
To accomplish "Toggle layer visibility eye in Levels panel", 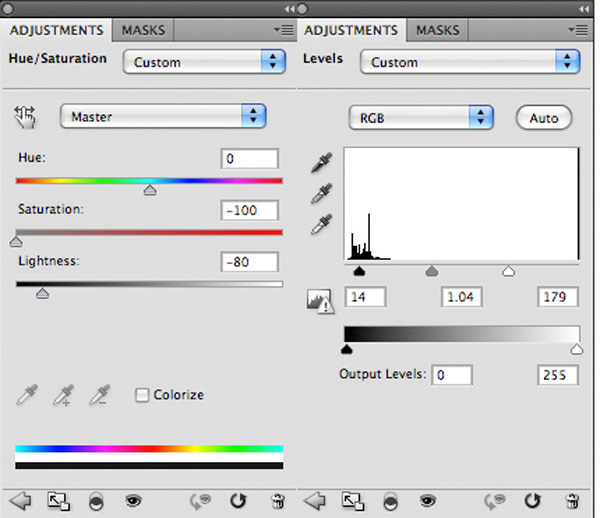I will [x=428, y=500].
